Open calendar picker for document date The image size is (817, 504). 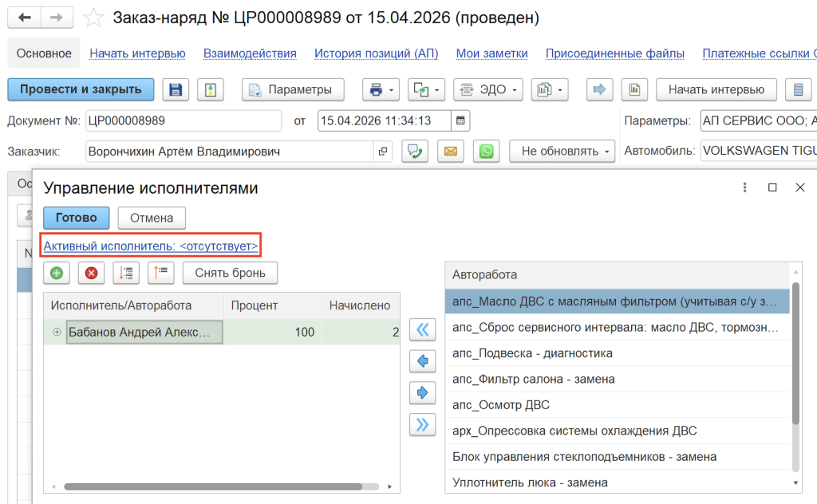(460, 120)
